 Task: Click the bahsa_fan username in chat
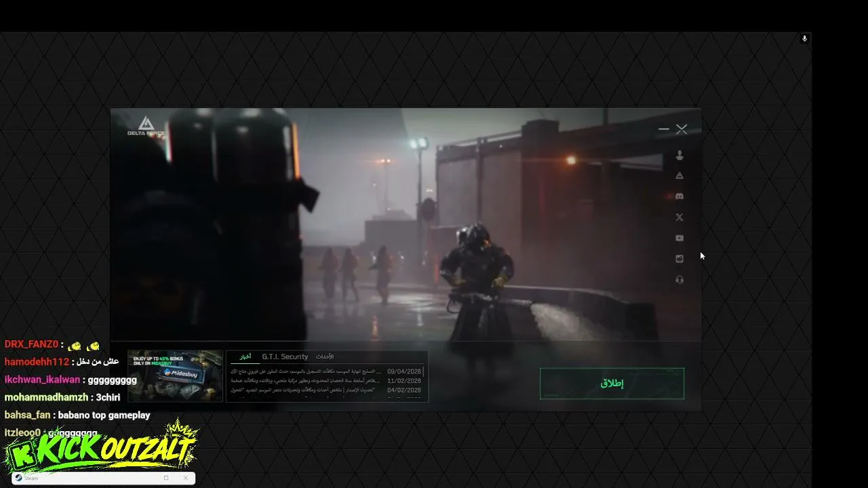coord(27,415)
